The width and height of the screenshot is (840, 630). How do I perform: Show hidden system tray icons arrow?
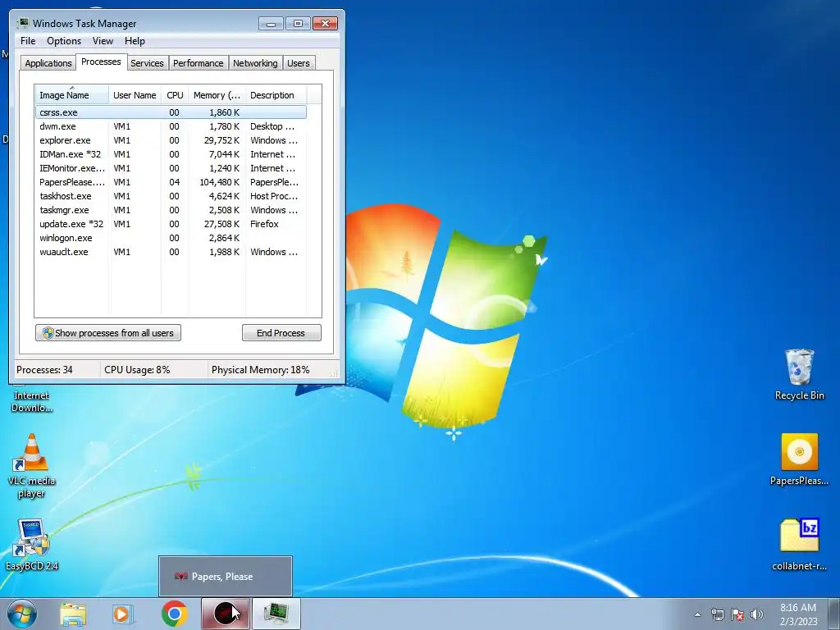[697, 614]
